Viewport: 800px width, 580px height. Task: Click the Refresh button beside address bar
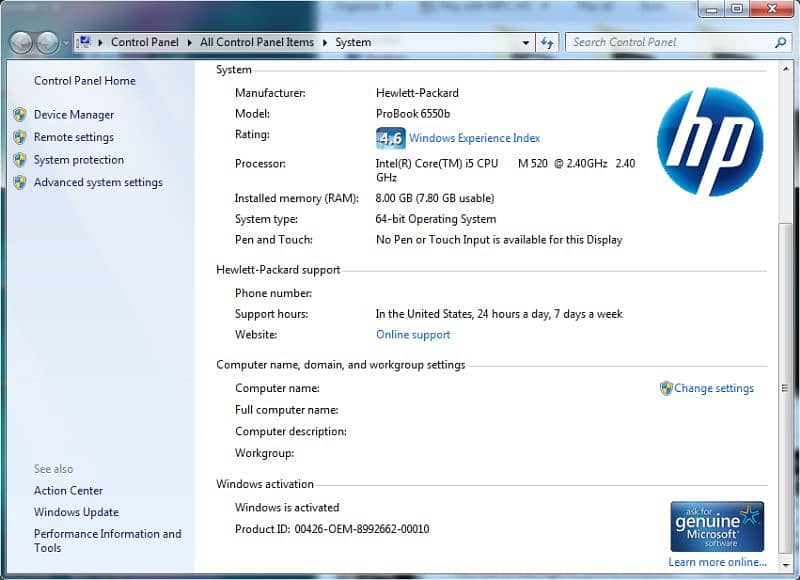[547, 43]
